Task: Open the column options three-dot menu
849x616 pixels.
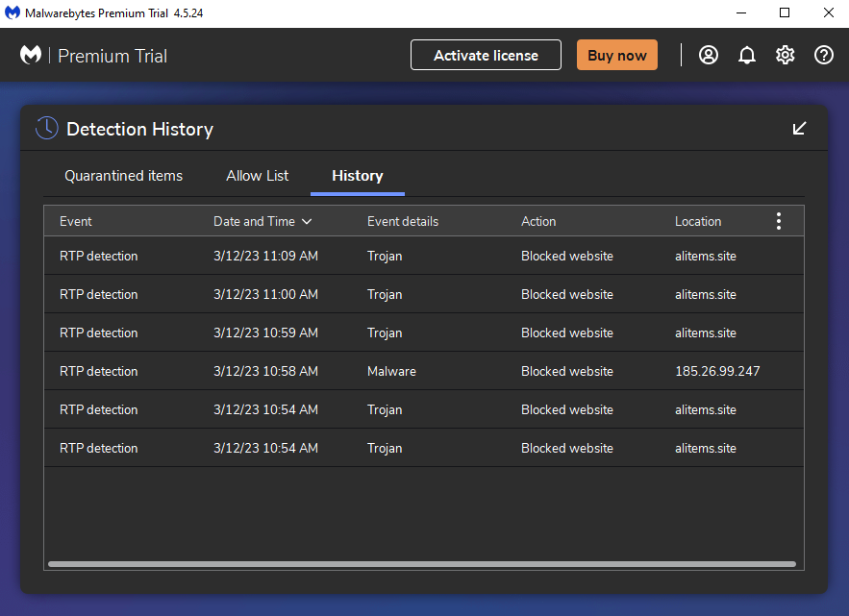Action: pos(779,221)
